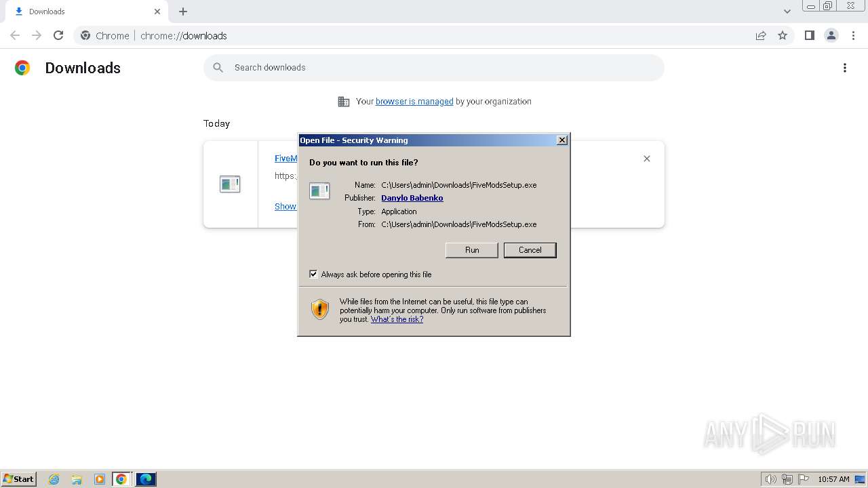Select the Downloads tab
This screenshot has height=488, width=868.
(85, 12)
